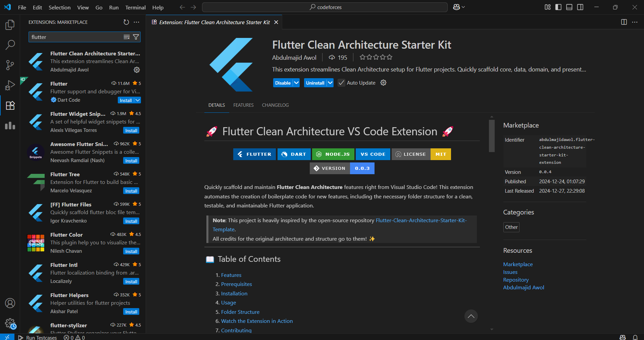
Task: Open the Explorer view in activity bar
Action: coord(10,25)
